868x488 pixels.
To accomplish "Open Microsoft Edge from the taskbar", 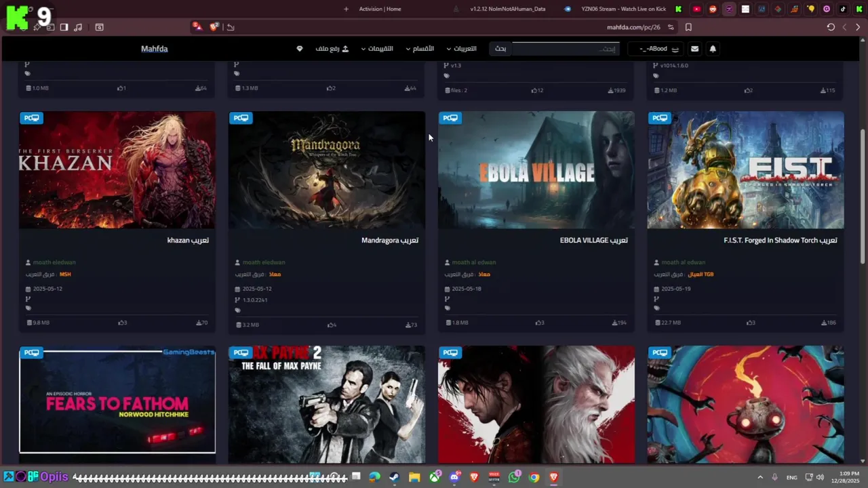I will click(374, 477).
